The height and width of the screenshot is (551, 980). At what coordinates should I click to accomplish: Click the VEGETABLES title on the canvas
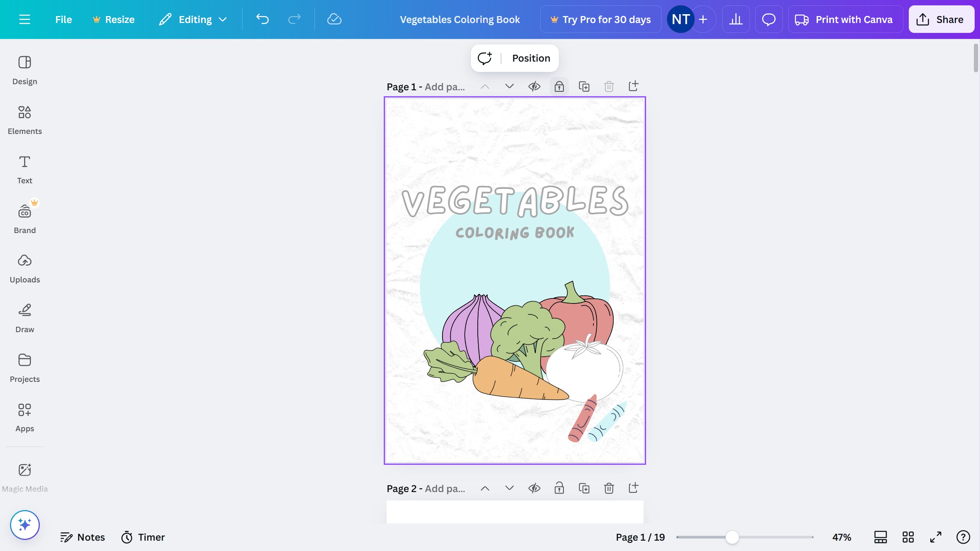[514, 201]
